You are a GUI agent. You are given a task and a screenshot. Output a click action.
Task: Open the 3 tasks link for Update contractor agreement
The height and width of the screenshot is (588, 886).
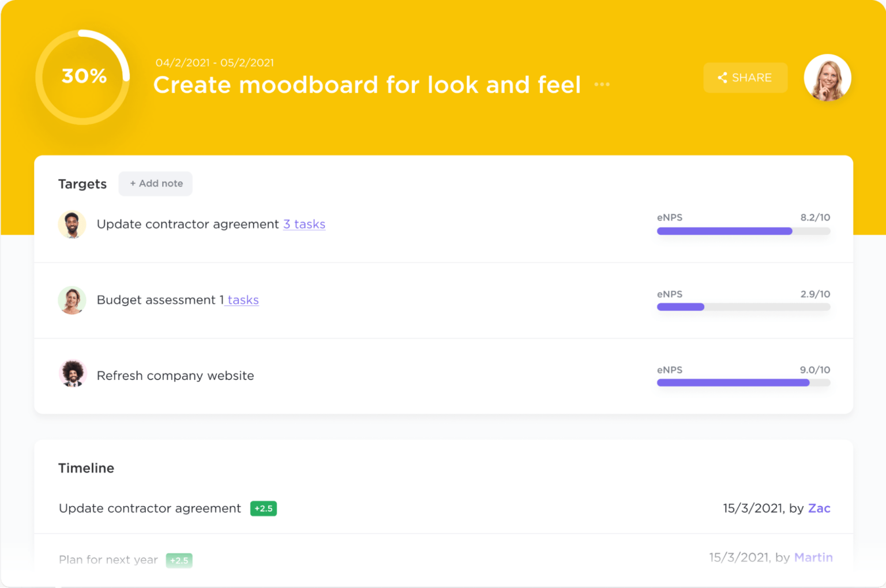pyautogui.click(x=304, y=224)
